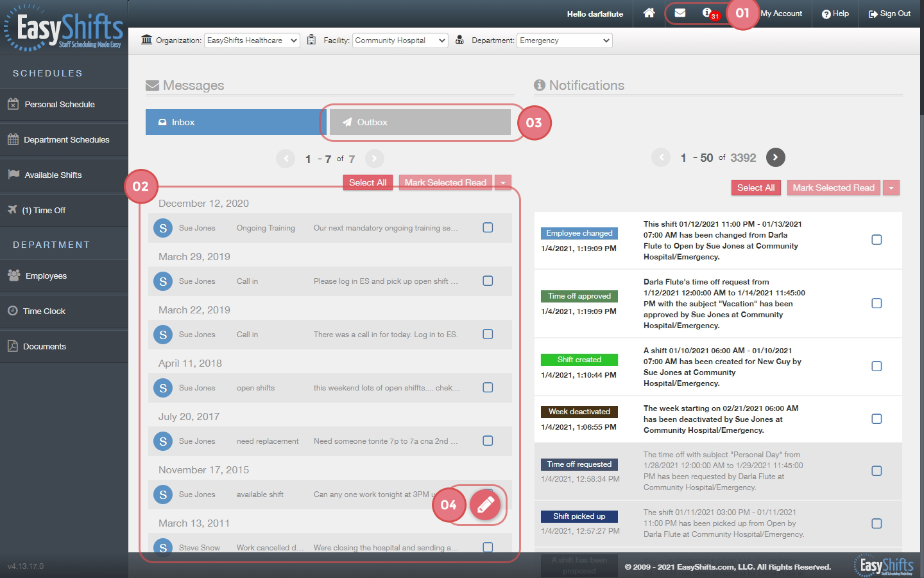Go to previous page of messages

[x=286, y=159]
